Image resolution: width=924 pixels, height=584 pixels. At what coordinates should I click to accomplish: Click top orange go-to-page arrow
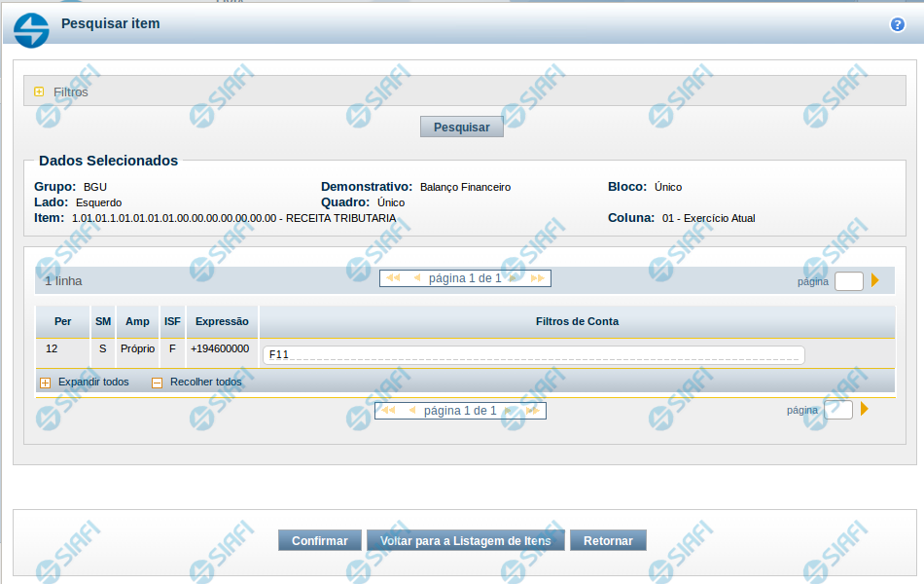click(875, 280)
